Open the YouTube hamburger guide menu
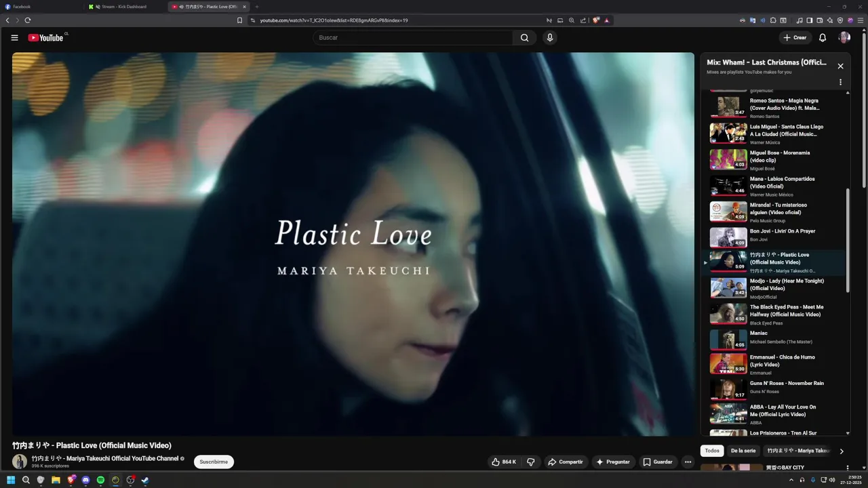 [x=14, y=38]
